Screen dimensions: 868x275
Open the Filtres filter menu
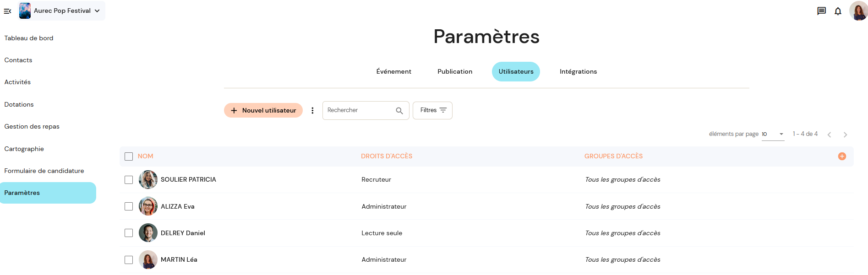(432, 110)
